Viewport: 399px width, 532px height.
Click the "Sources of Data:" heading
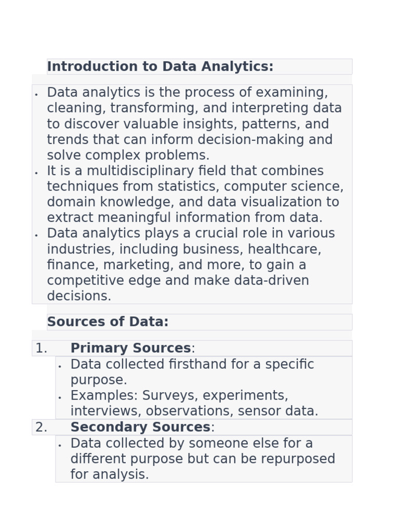click(108, 322)
